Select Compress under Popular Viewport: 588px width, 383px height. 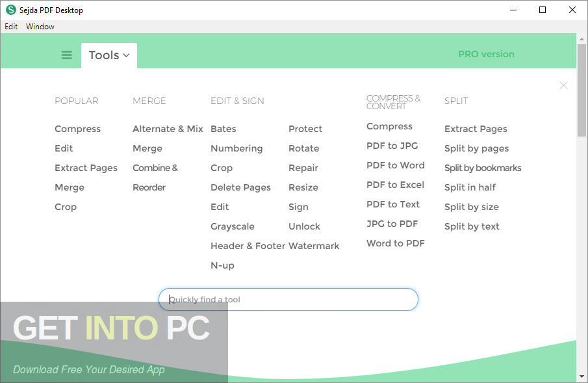[77, 129]
